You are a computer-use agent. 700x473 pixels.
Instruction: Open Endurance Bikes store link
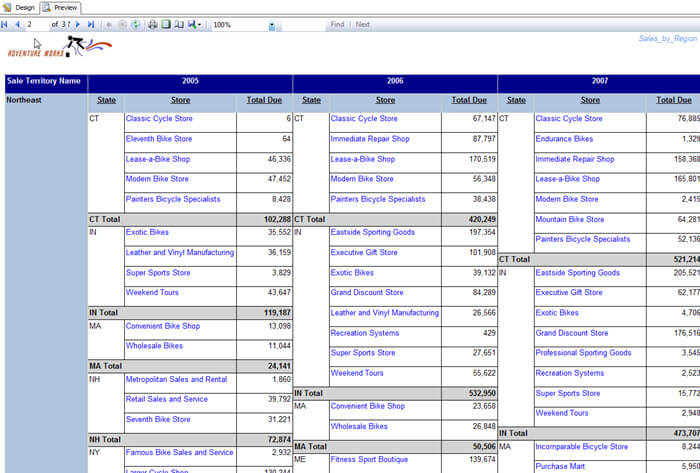[x=564, y=139]
